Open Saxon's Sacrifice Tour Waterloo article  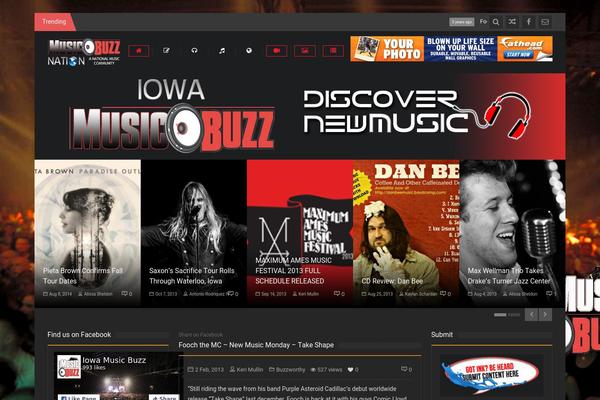pos(192,276)
